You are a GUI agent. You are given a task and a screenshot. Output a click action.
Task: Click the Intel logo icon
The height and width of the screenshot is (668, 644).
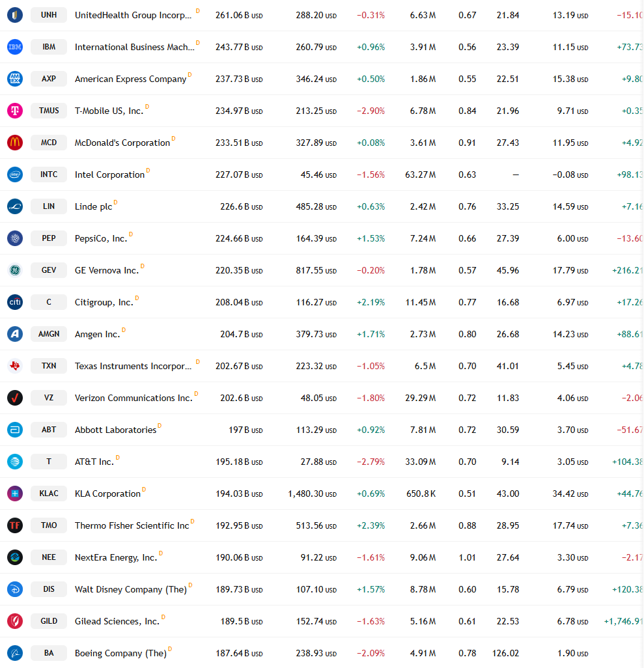point(15,174)
